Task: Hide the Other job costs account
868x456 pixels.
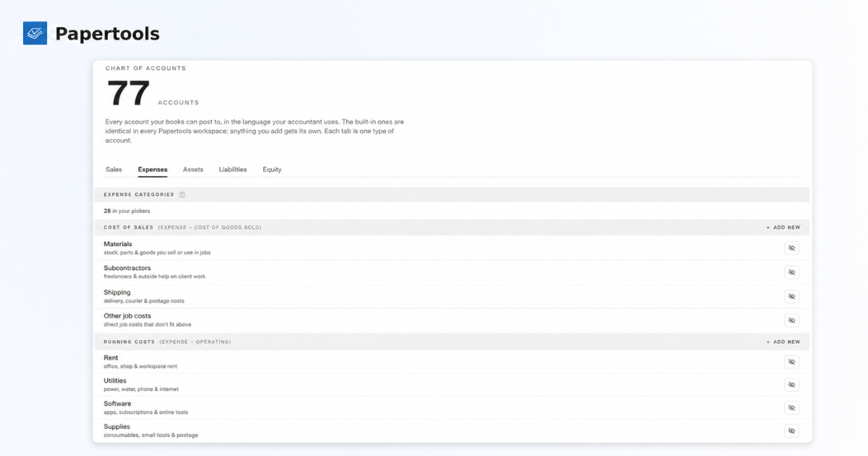Action: (791, 320)
